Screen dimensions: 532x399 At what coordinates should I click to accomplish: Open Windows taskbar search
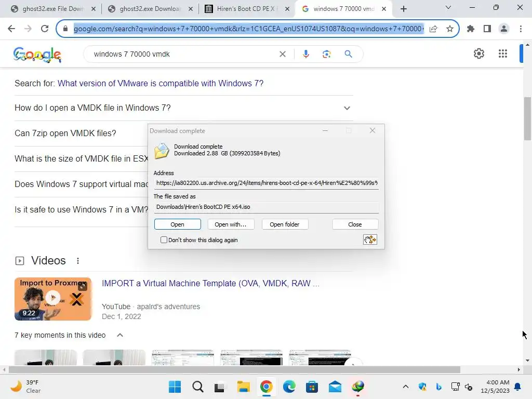[198, 387]
